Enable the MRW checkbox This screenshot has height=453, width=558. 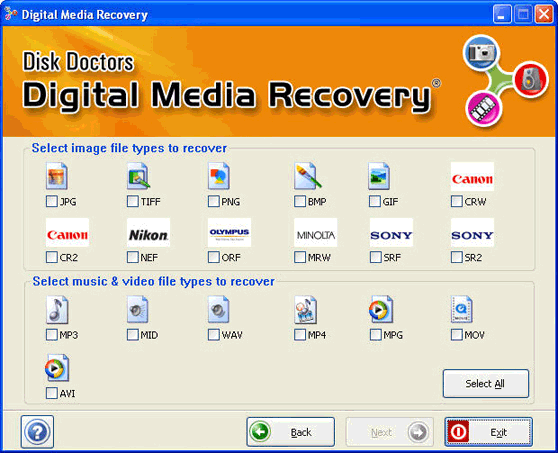pyautogui.click(x=300, y=257)
